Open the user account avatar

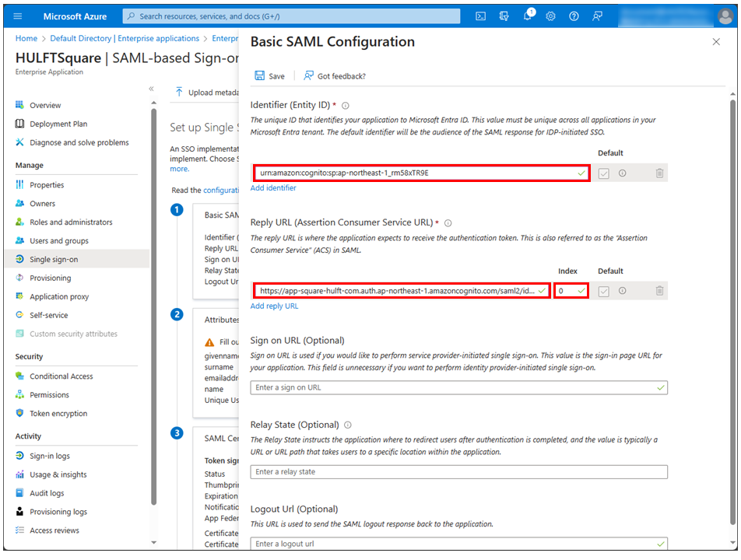[725, 16]
